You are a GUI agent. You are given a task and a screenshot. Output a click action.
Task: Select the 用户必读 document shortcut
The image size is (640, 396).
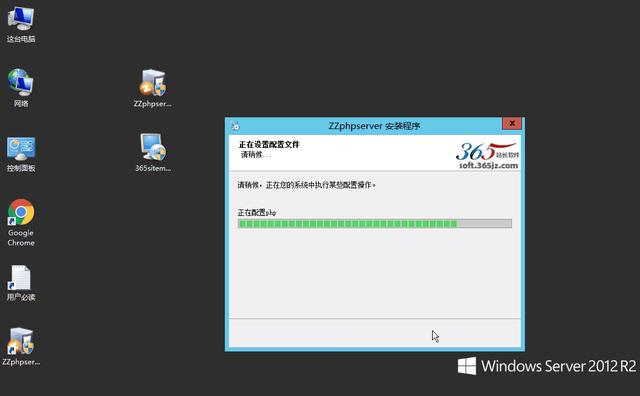pos(21,283)
